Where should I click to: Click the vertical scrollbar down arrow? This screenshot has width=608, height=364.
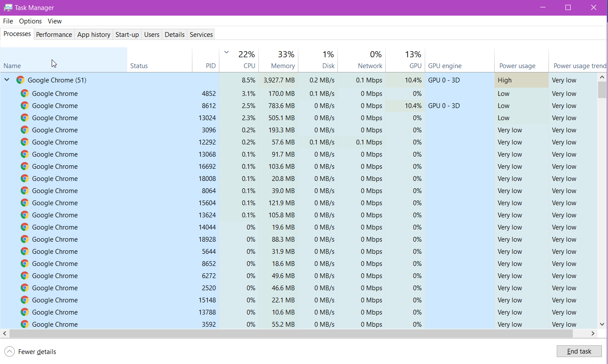click(602, 324)
